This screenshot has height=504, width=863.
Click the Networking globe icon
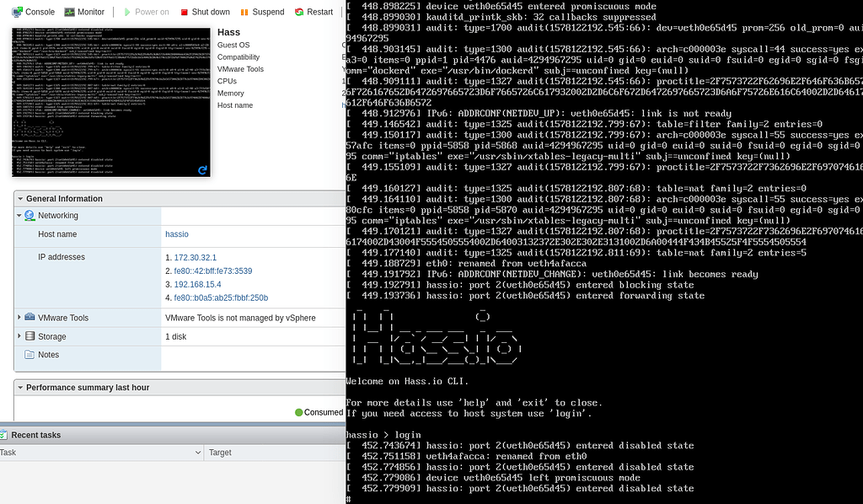pyautogui.click(x=29, y=216)
